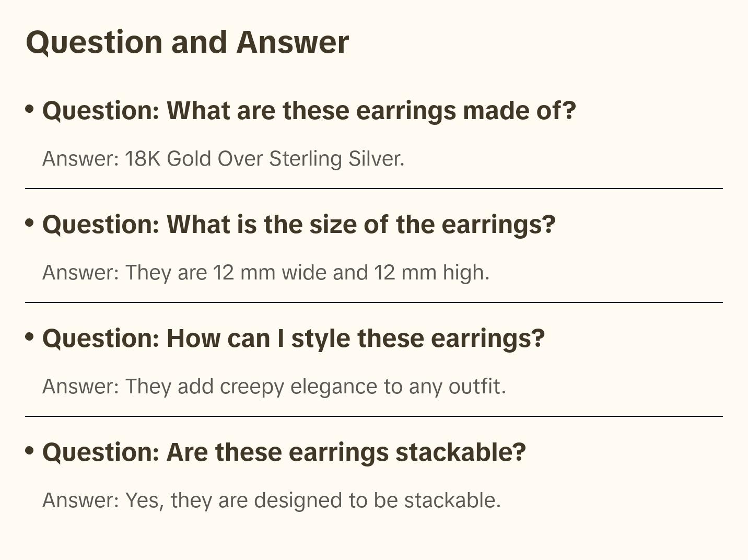Viewport: 748px width, 560px height.
Task: Click the "Answer:" label under the styling question
Action: pyautogui.click(x=81, y=387)
